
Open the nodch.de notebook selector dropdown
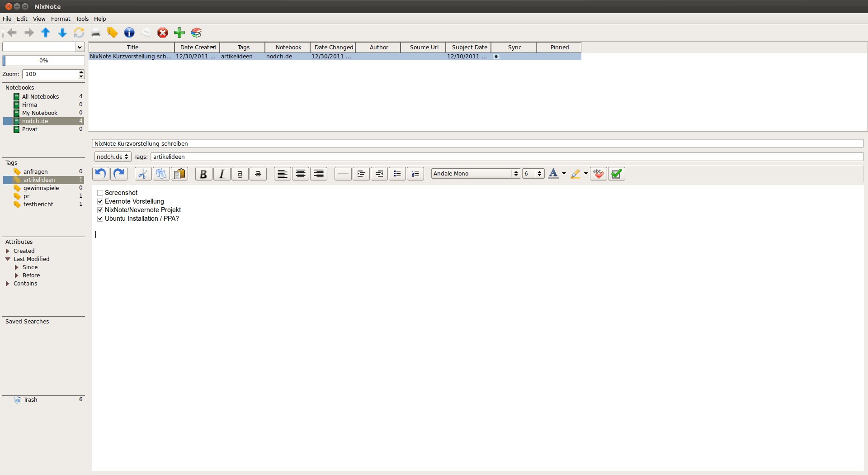tap(113, 157)
